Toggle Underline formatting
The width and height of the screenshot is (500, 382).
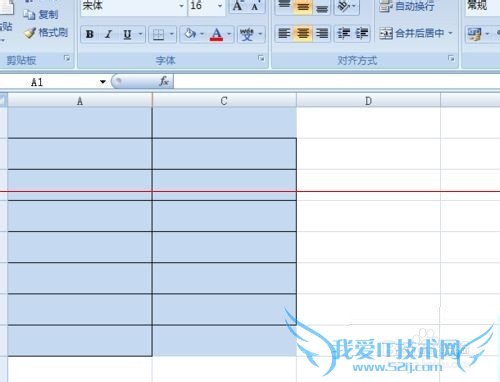(x=127, y=34)
